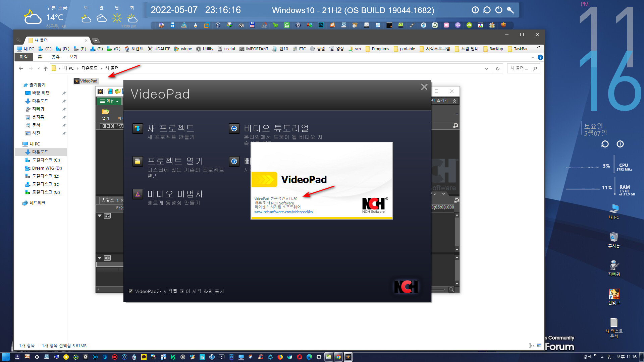Open a new Explorer tab with plus button
Image resolution: width=644 pixels, height=362 pixels.
(96, 41)
